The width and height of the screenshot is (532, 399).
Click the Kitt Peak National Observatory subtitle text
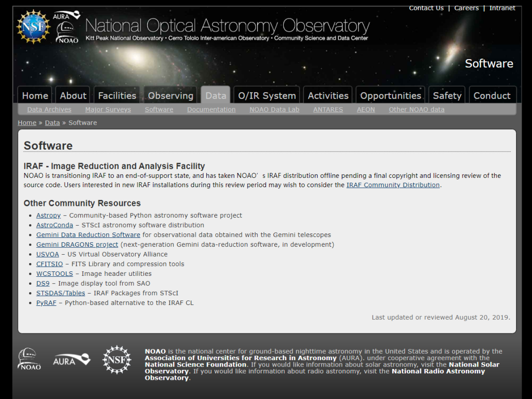click(x=124, y=38)
